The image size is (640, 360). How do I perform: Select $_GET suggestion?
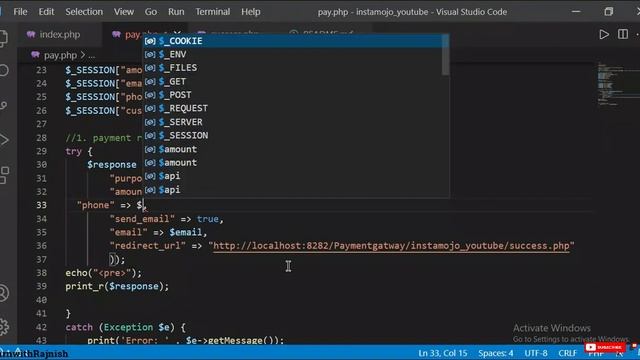click(x=292, y=82)
